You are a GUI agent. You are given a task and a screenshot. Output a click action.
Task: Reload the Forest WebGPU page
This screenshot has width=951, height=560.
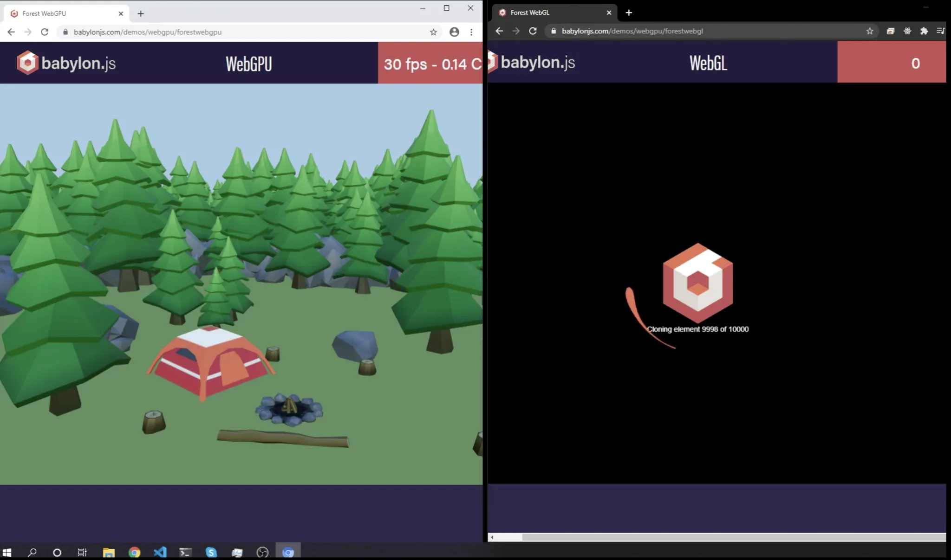[45, 32]
